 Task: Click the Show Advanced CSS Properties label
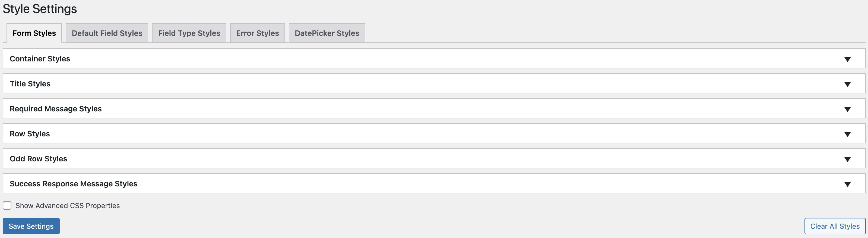67,206
